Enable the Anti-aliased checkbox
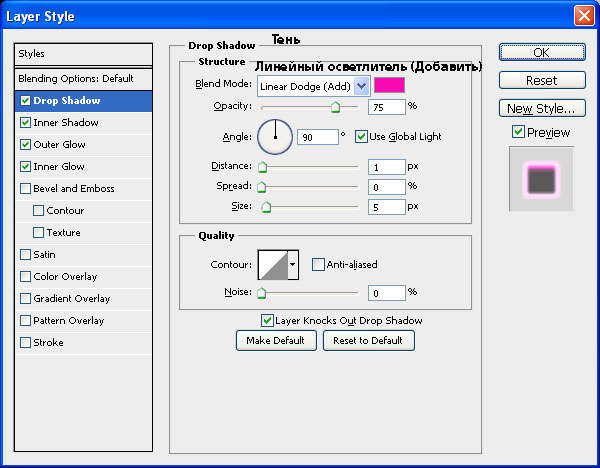This screenshot has width=600, height=468. 318,264
